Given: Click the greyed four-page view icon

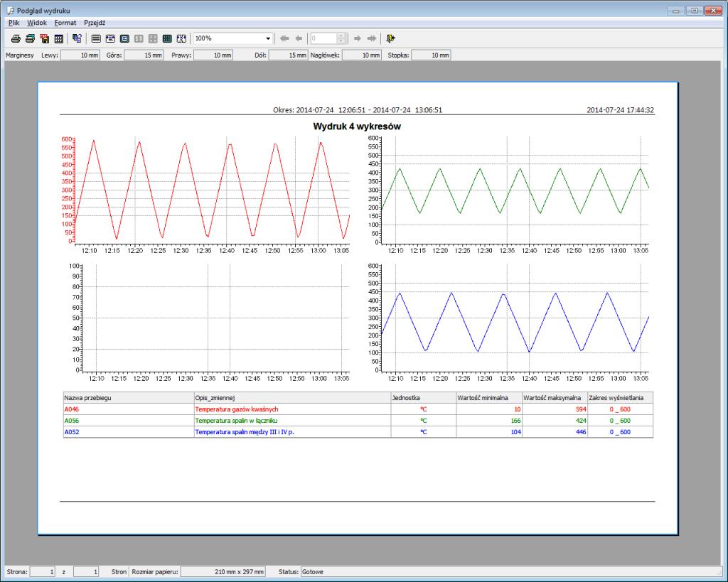Looking at the screenshot, I should (x=153, y=38).
